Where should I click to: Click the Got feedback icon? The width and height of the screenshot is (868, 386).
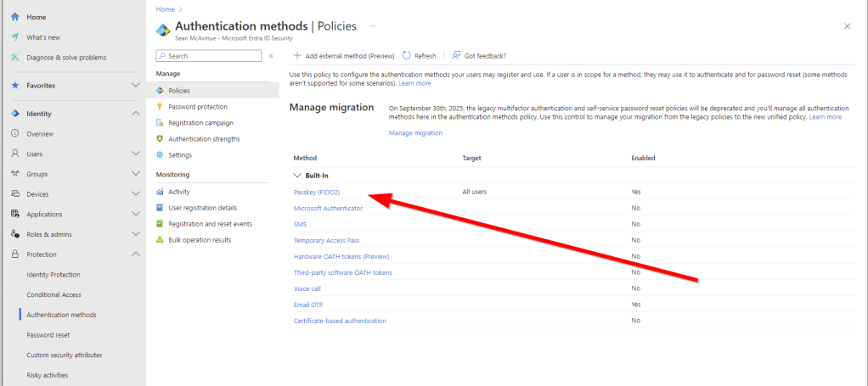(x=456, y=56)
